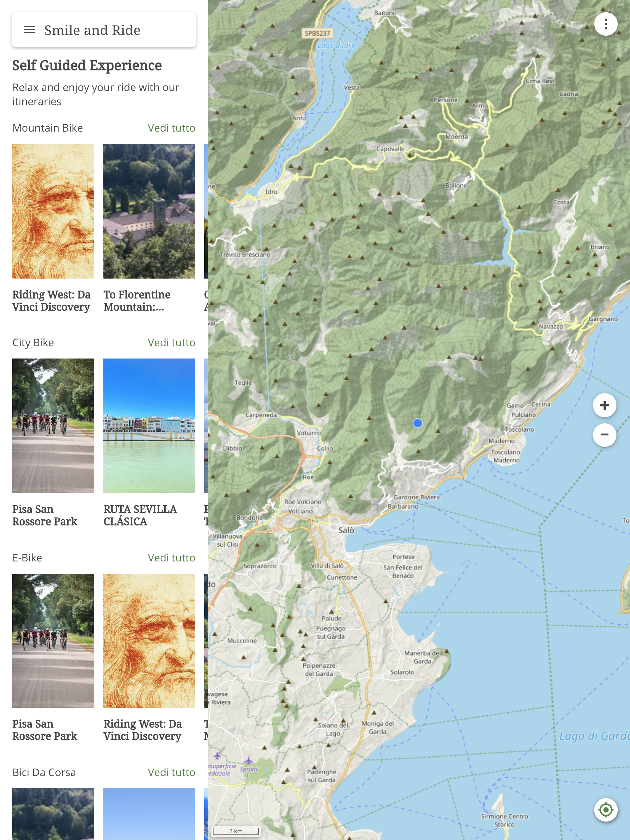
Task: Click the Smile and Ride title bar
Action: [x=104, y=30]
